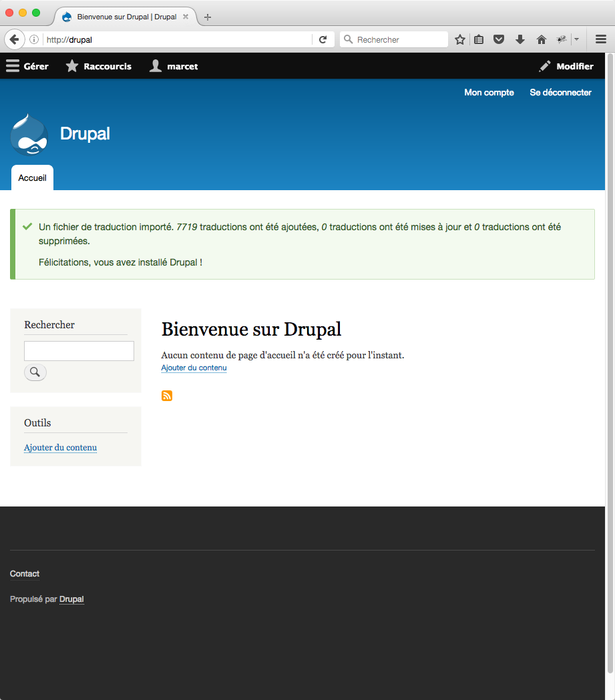Go to the Firefox home page icon
The width and height of the screenshot is (615, 700).
542,40
